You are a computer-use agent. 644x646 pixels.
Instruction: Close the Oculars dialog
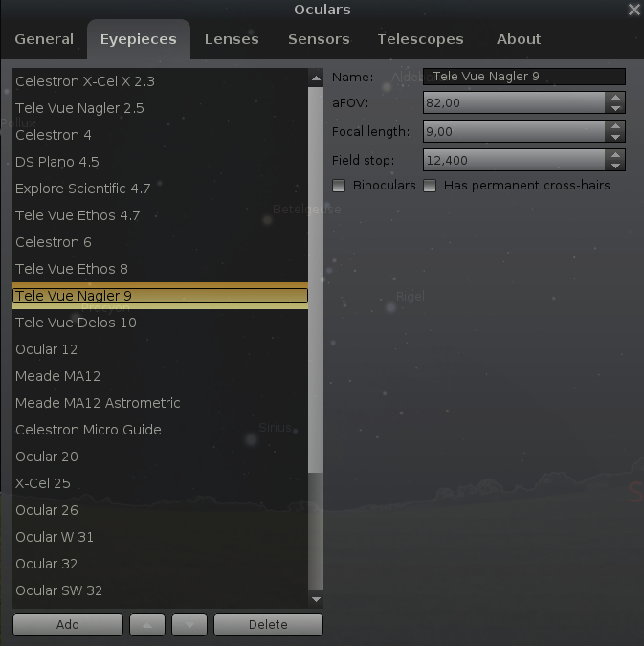(x=634, y=10)
